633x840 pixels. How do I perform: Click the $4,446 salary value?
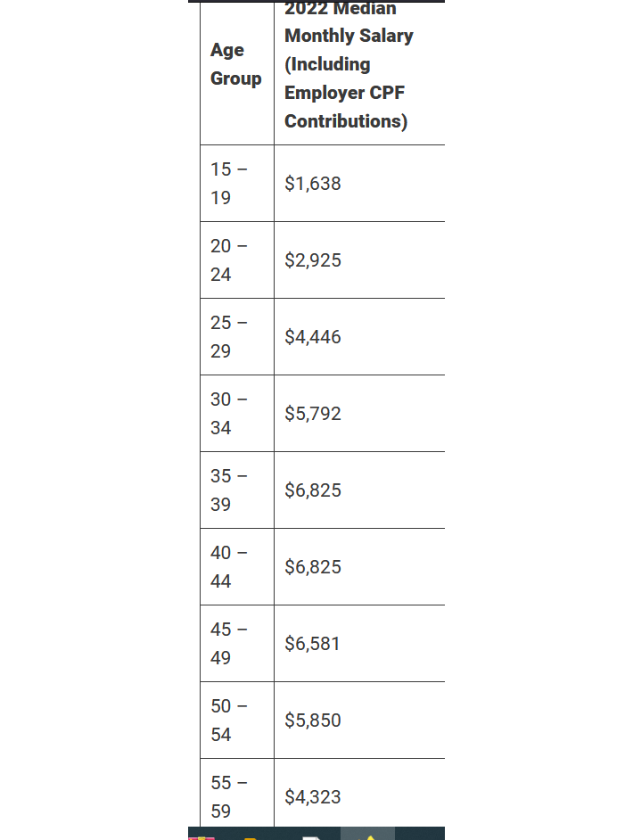point(313,337)
